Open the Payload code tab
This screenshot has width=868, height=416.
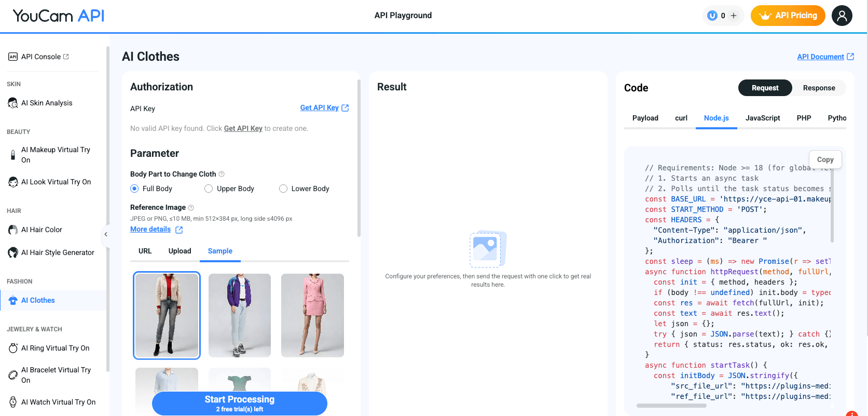[645, 118]
